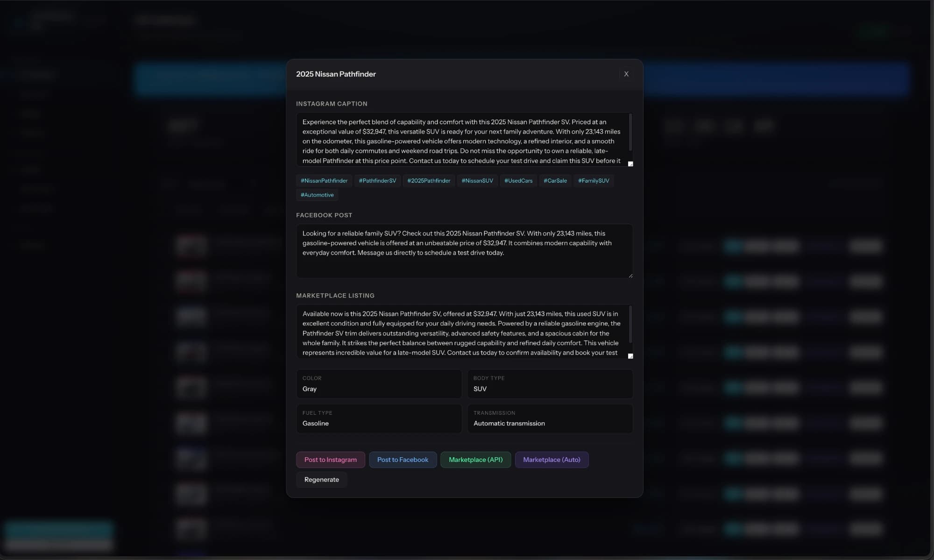
Task: Grab Facebook post resize handle
Action: [x=630, y=276]
